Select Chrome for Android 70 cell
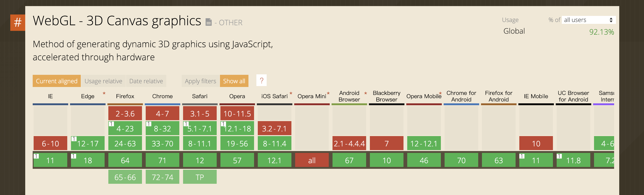Screen dimensions: 644x195 pyautogui.click(x=461, y=160)
